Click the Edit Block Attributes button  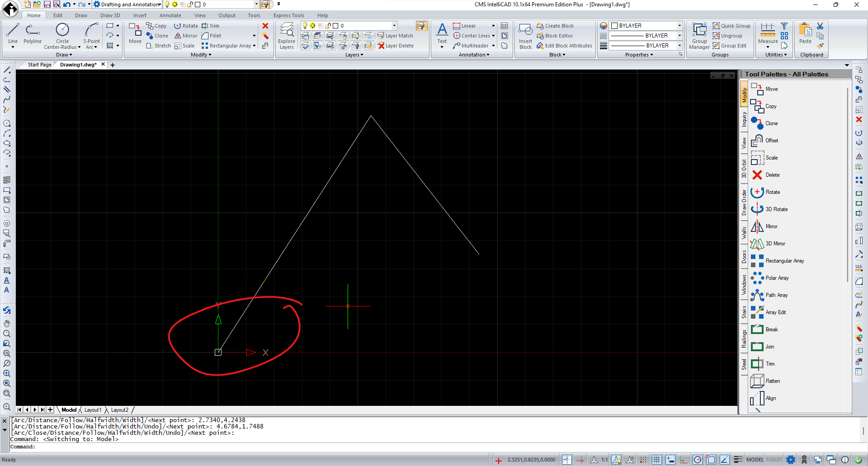(564, 46)
